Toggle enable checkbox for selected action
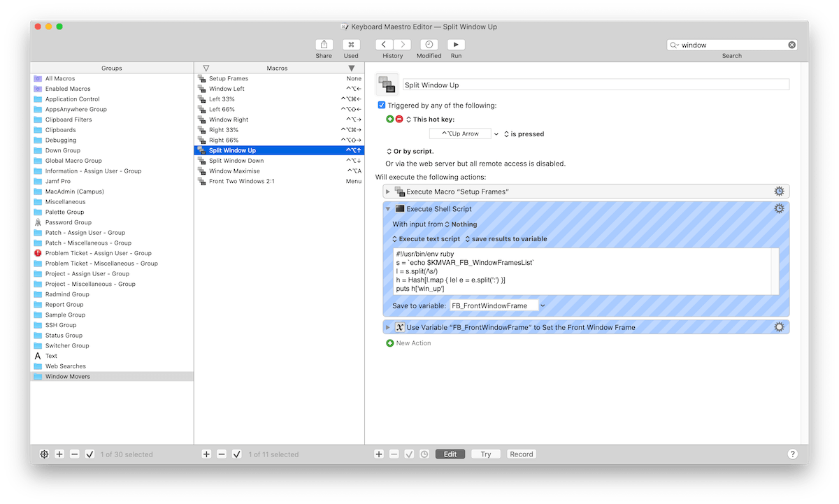Screen dimensions: 839x504 tap(410, 454)
